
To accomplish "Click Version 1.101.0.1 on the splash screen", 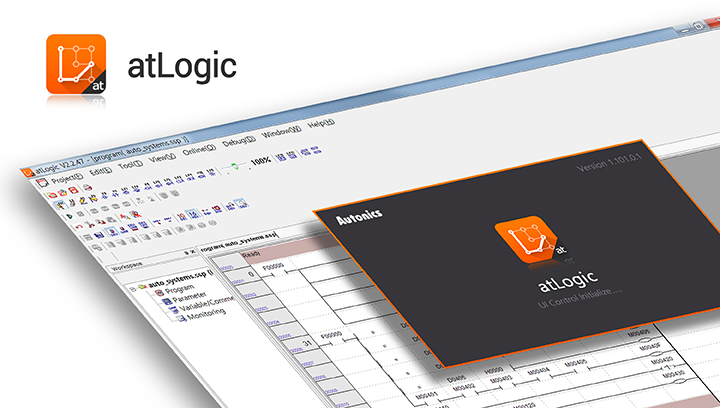I will 609,163.
